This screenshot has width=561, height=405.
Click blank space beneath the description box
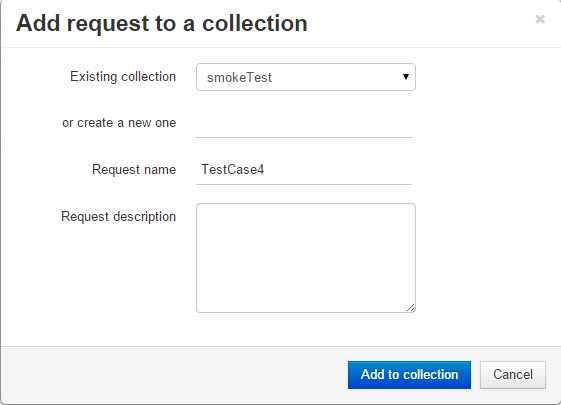tap(306, 329)
